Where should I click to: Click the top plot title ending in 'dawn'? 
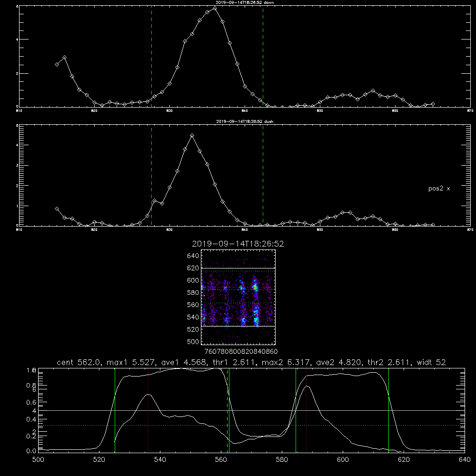[x=245, y=2]
